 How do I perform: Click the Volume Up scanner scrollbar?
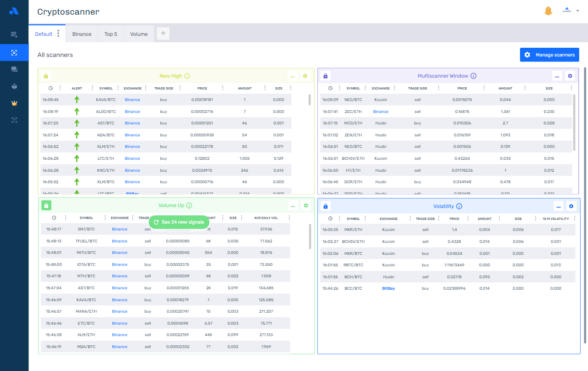point(310,236)
